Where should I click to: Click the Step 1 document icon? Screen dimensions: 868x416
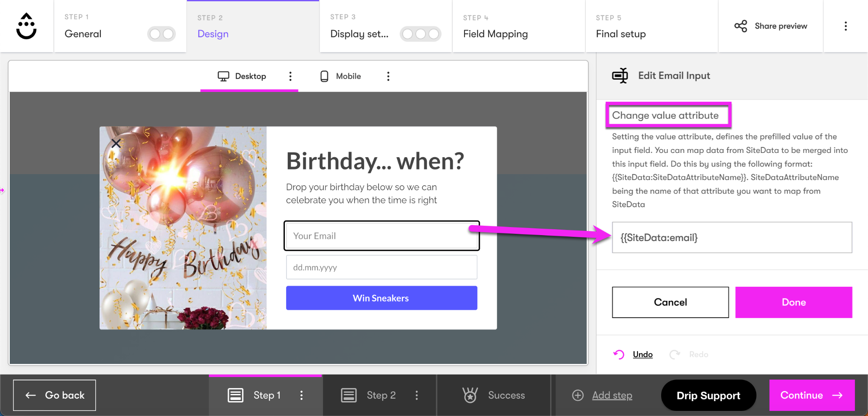click(x=236, y=395)
